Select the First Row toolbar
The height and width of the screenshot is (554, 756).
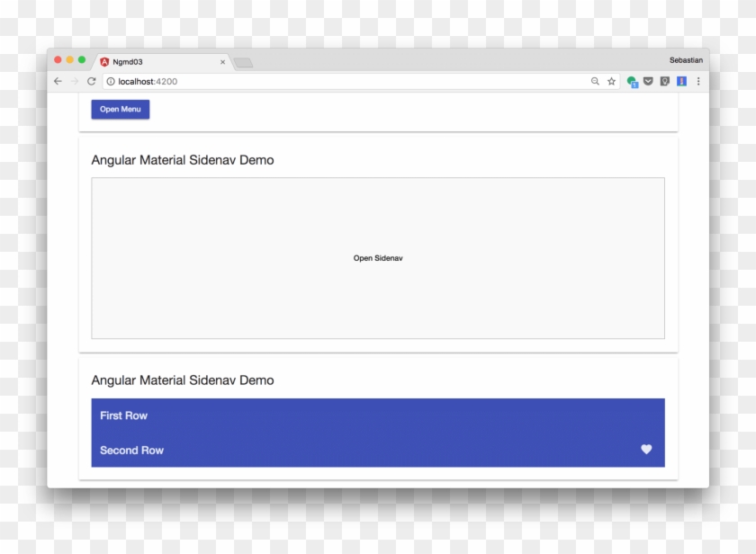123,415
